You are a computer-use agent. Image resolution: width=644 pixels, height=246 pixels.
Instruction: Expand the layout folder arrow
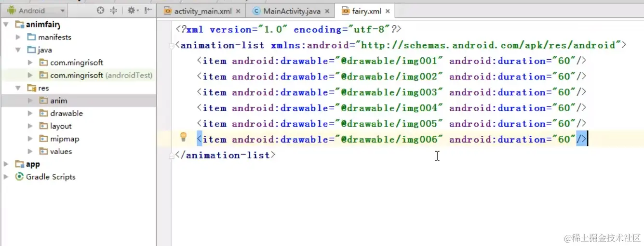(30, 126)
